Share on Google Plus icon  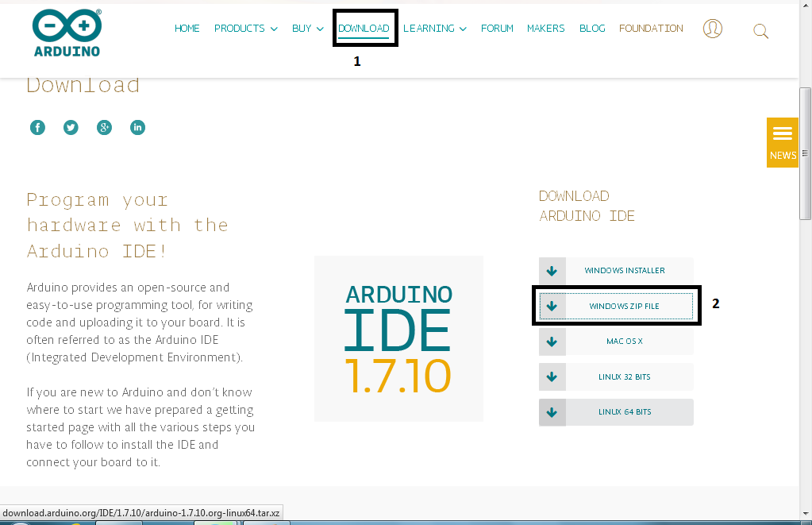[x=104, y=127]
